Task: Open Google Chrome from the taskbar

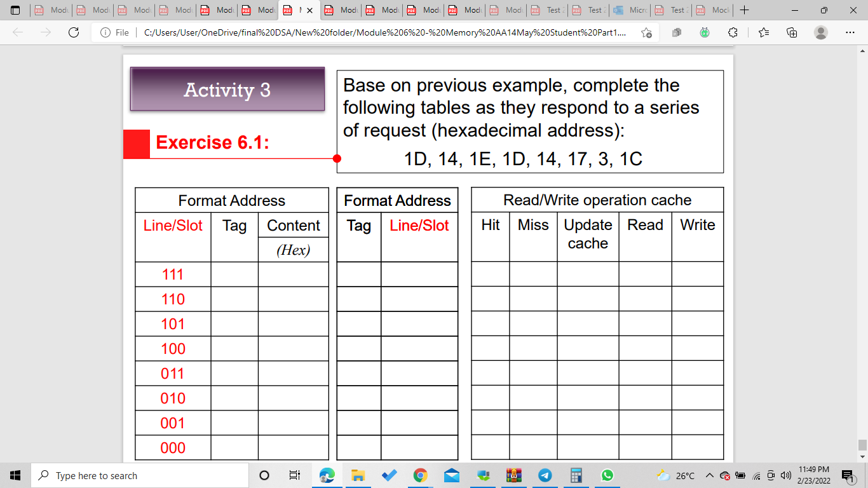Action: point(420,475)
